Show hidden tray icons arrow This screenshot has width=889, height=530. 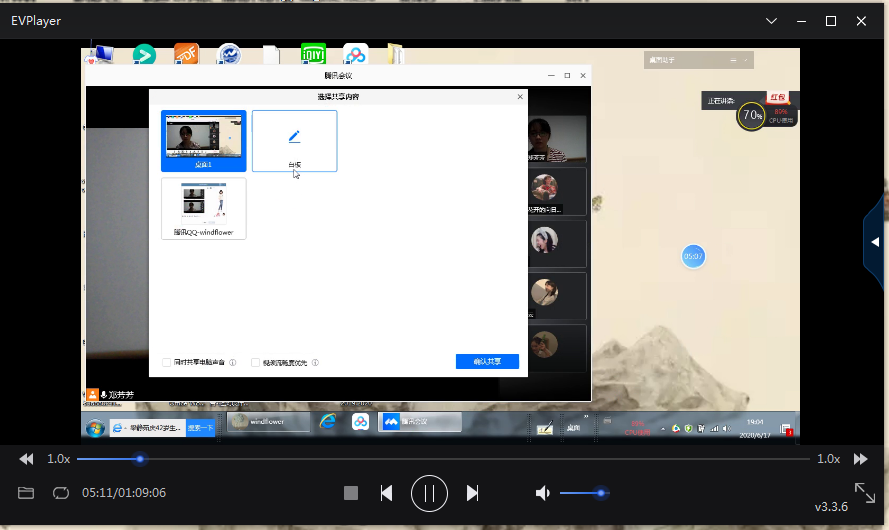(663, 429)
